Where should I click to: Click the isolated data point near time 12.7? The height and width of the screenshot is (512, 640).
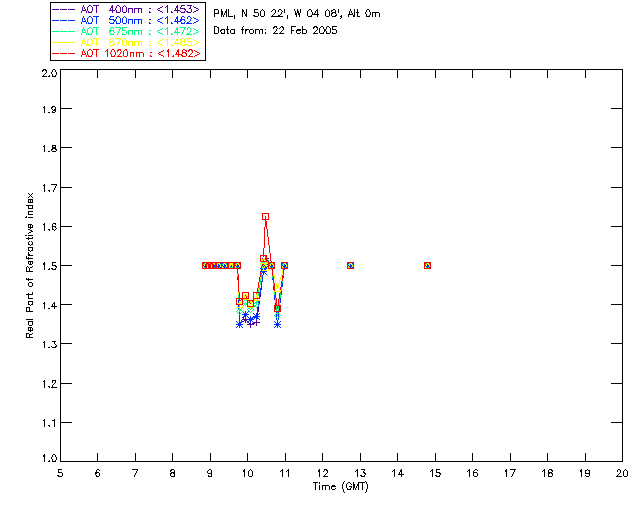pos(350,265)
